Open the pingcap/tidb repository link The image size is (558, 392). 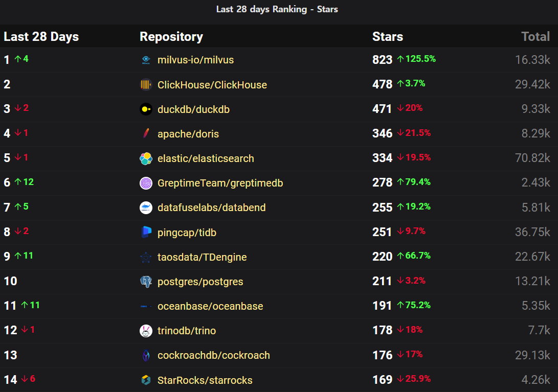coord(187,232)
